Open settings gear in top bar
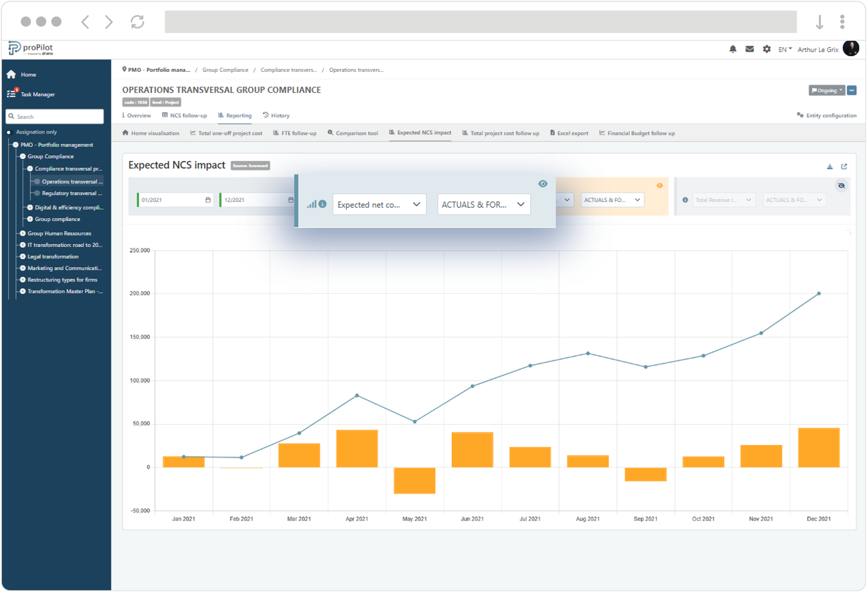 pos(766,49)
